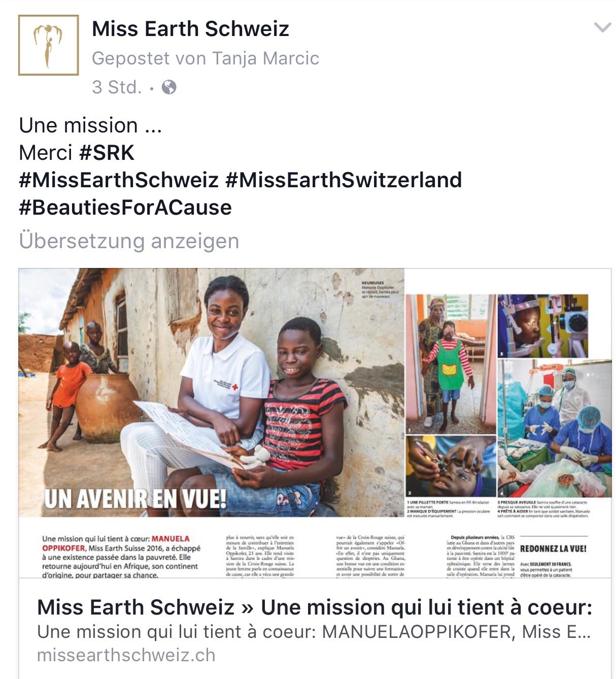Viewport: 616px width, 679px height.
Task: Open the #MissEarthSchweiz hashtag
Action: click(119, 180)
